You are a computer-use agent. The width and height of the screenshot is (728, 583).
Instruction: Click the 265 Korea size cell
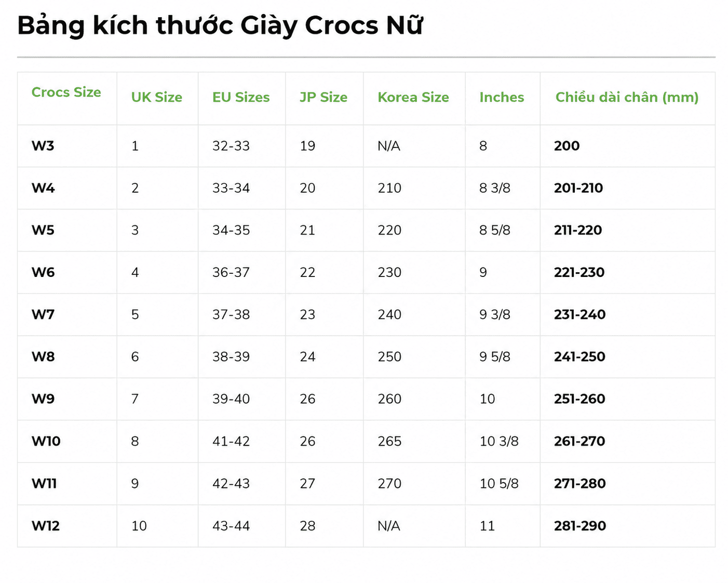[389, 441]
